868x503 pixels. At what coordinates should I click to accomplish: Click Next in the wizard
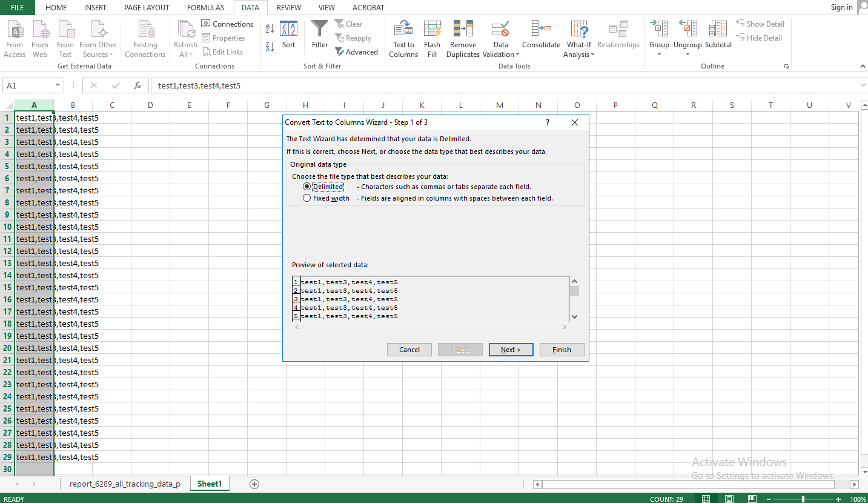[511, 350]
